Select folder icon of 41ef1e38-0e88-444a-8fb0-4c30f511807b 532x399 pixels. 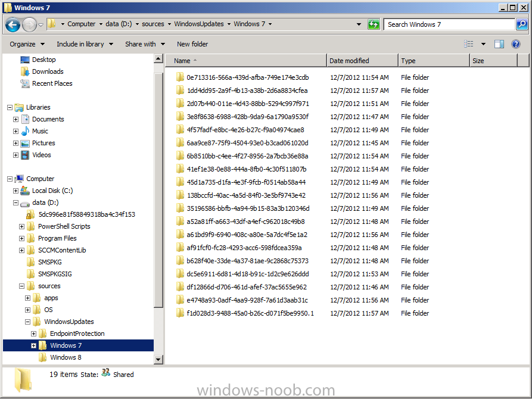click(x=180, y=169)
